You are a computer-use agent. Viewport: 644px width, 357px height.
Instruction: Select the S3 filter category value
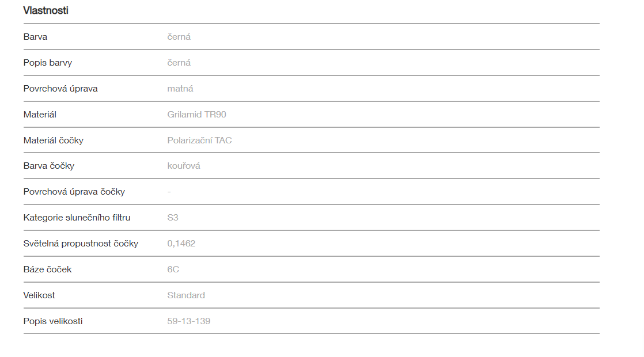point(173,218)
